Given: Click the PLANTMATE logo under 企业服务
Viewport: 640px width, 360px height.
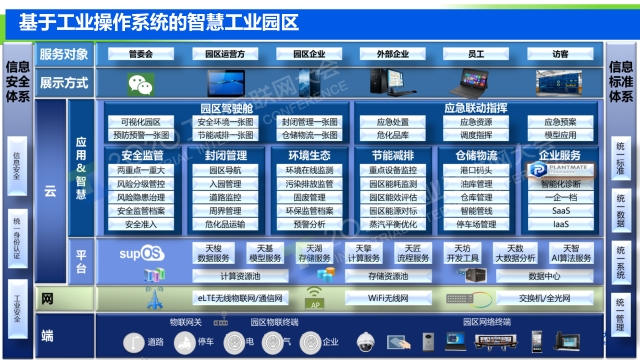Looking at the screenshot, I should click(x=561, y=170).
